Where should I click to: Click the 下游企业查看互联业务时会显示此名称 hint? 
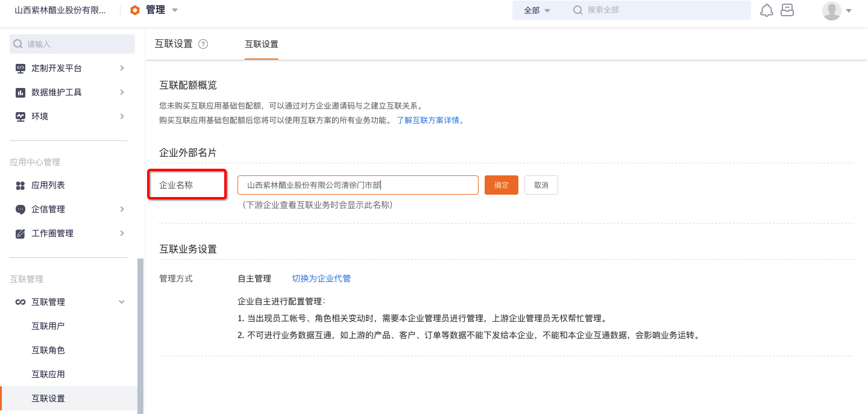[318, 205]
